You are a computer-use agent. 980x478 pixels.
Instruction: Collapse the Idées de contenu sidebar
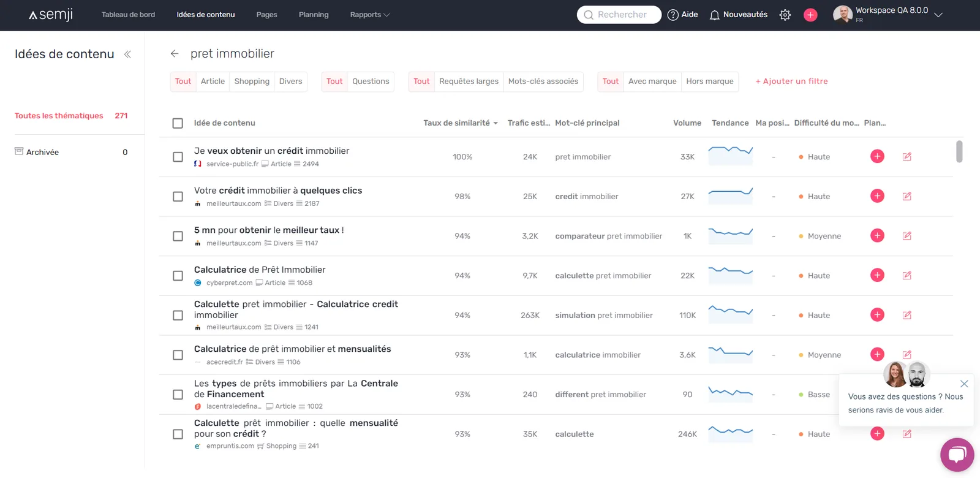[127, 54]
